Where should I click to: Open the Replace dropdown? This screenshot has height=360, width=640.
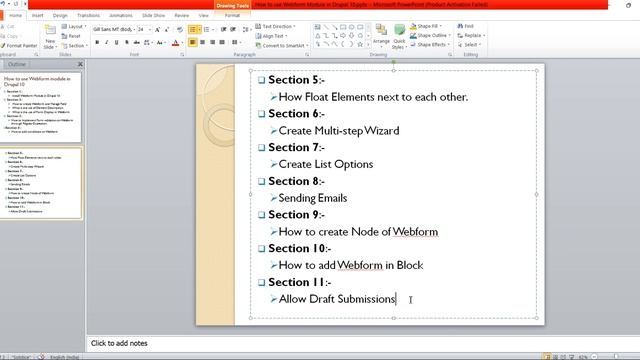(x=471, y=36)
